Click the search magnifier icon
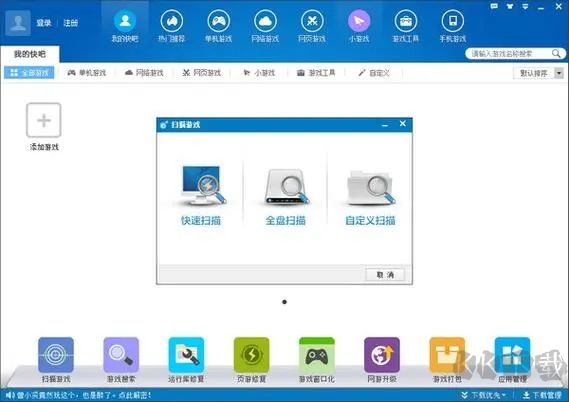 click(556, 54)
